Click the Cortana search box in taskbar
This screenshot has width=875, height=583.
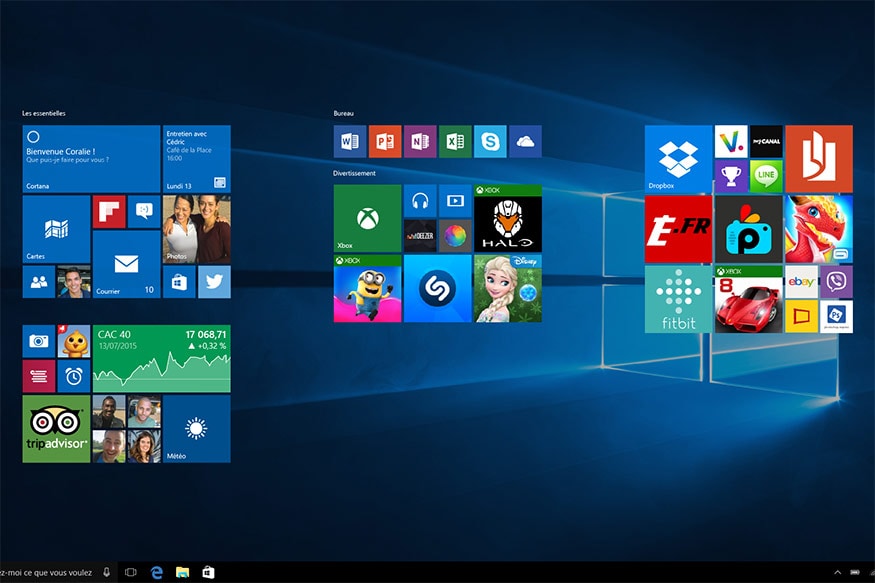click(x=59, y=572)
